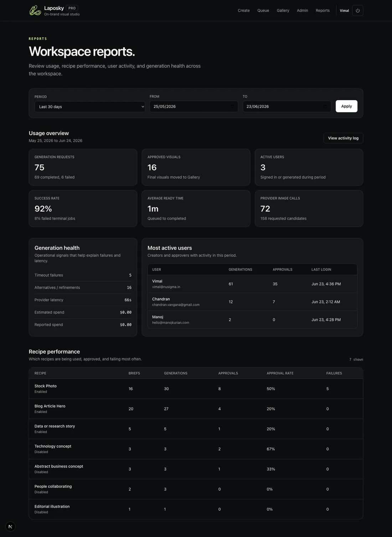
Task: Click the Stock Photo recipe row
Action: (196, 389)
